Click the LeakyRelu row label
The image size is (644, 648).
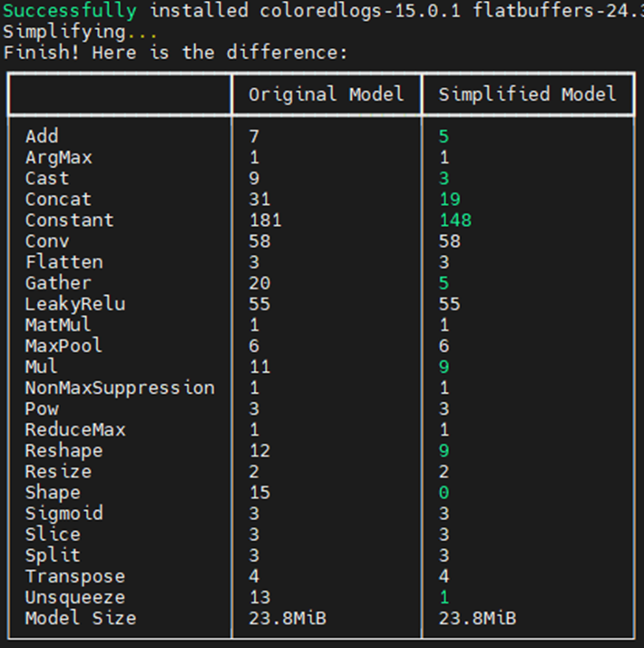point(75,304)
